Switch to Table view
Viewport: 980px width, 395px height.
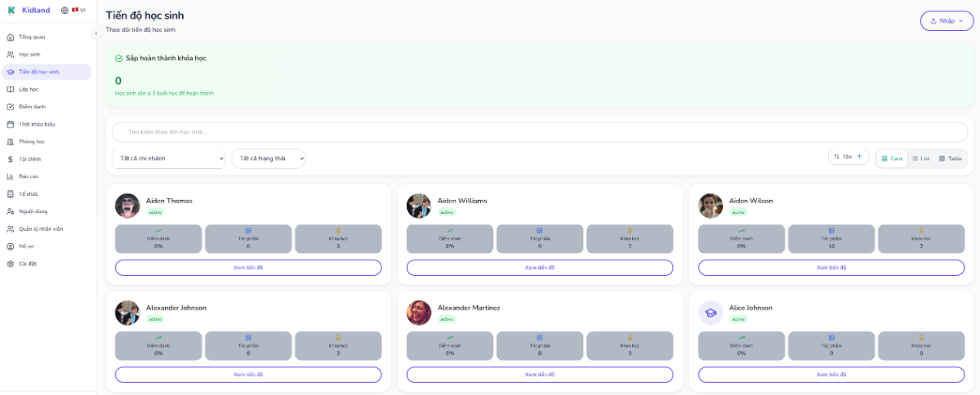[x=950, y=158]
